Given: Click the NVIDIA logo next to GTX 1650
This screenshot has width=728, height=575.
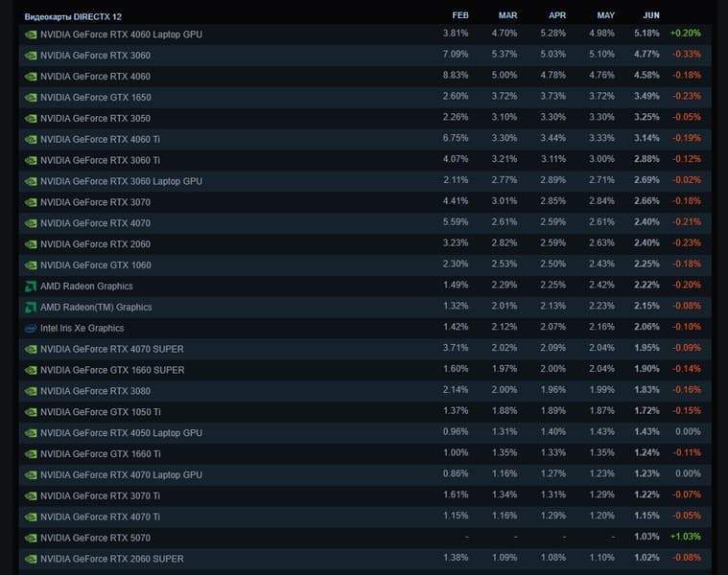Looking at the screenshot, I should (x=31, y=97).
